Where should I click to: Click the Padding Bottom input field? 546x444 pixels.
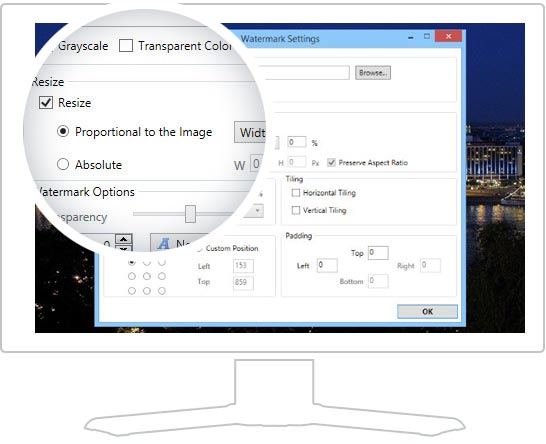pos(378,281)
